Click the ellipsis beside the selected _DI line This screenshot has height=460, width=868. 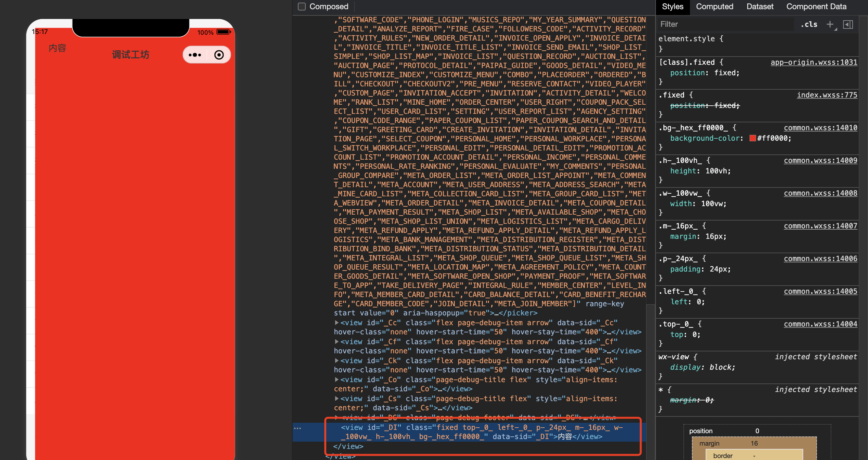tap(298, 428)
